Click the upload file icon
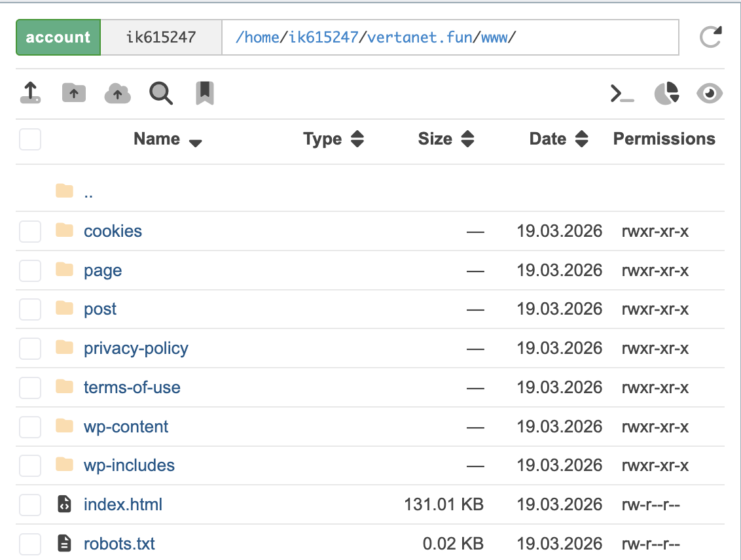Viewport: 741px width, 560px height. (x=30, y=93)
